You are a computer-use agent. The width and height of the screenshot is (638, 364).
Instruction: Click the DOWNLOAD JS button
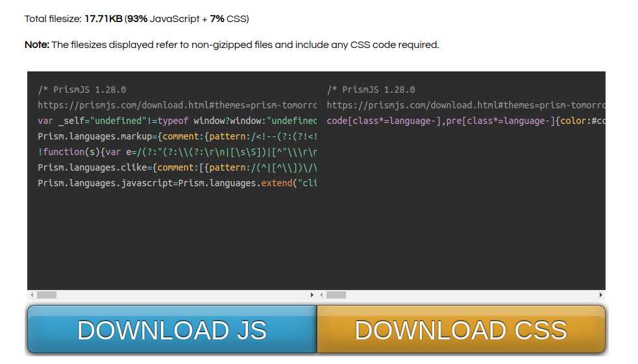click(x=172, y=329)
